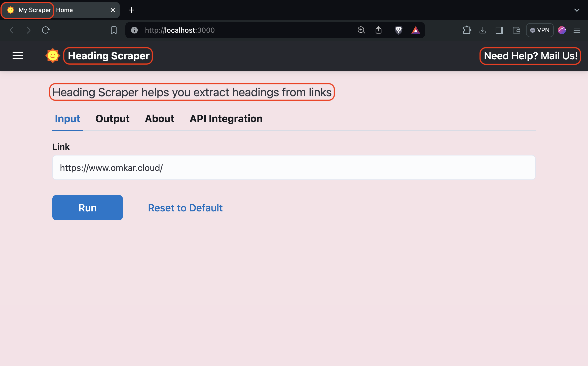Click the zoom magnifier in address bar
The width and height of the screenshot is (588, 366).
361,30
